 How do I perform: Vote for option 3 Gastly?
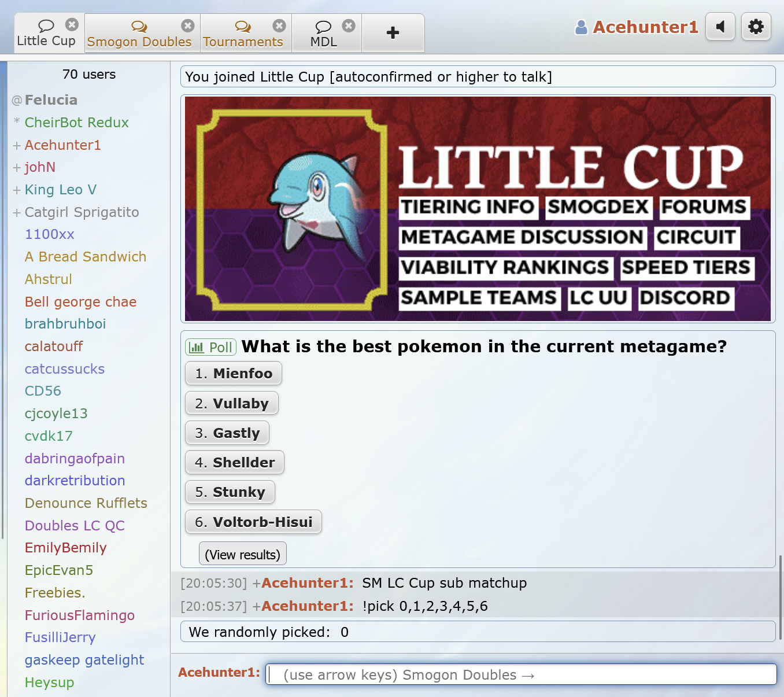[x=227, y=433]
